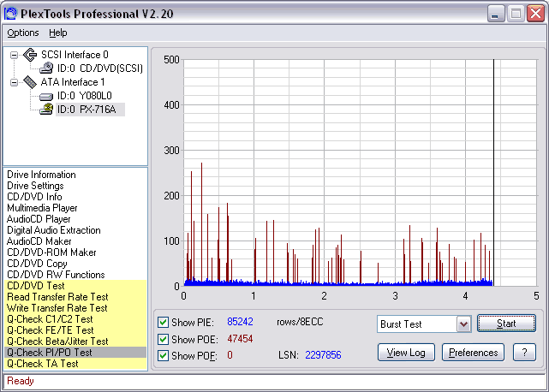Select ID:0 CD/DVD(SCSI) device

pos(100,68)
